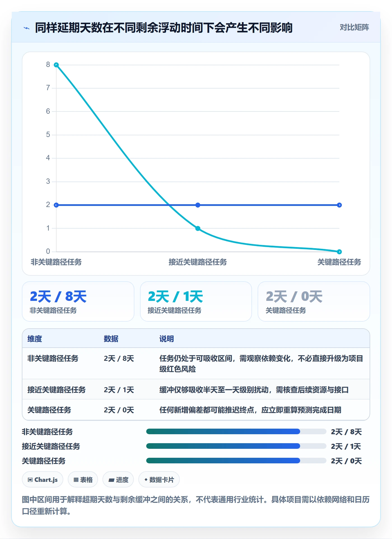Screen dimensions: 392x539
Task: Click the y-axis tick label 5
Action: pyautogui.click(x=48, y=135)
